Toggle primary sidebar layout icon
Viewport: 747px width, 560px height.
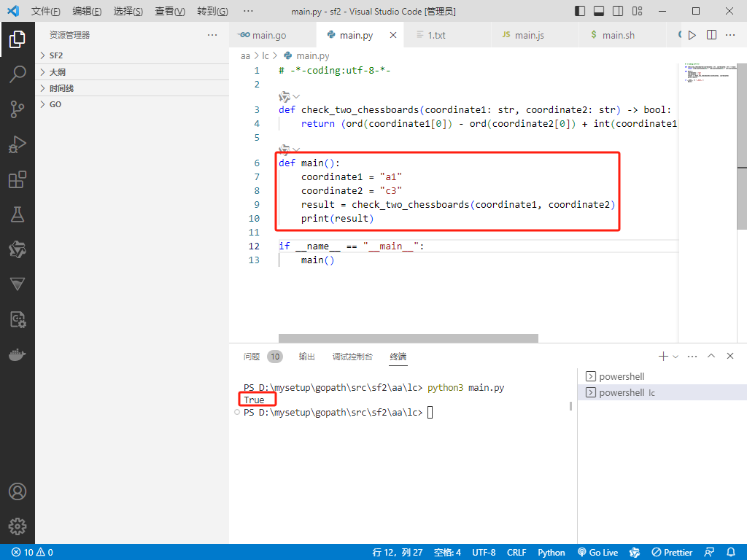click(580, 11)
